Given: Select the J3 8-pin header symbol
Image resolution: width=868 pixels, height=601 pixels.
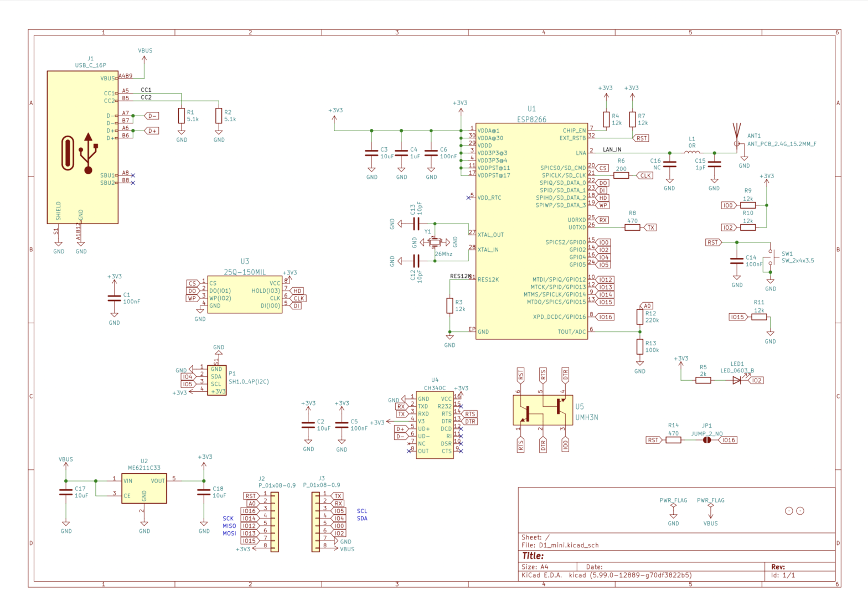Looking at the screenshot, I should pos(316,522).
